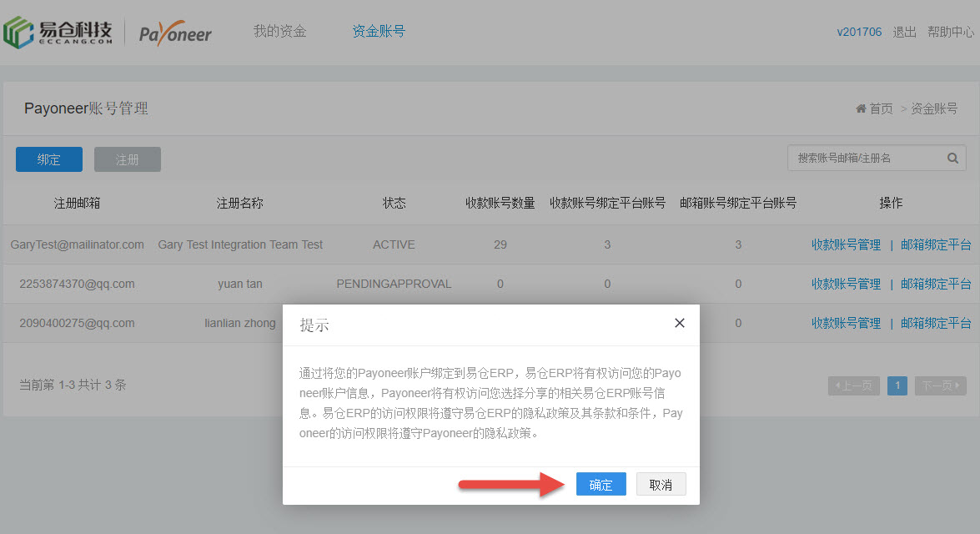Click the 易仓科技 logo

[58, 32]
